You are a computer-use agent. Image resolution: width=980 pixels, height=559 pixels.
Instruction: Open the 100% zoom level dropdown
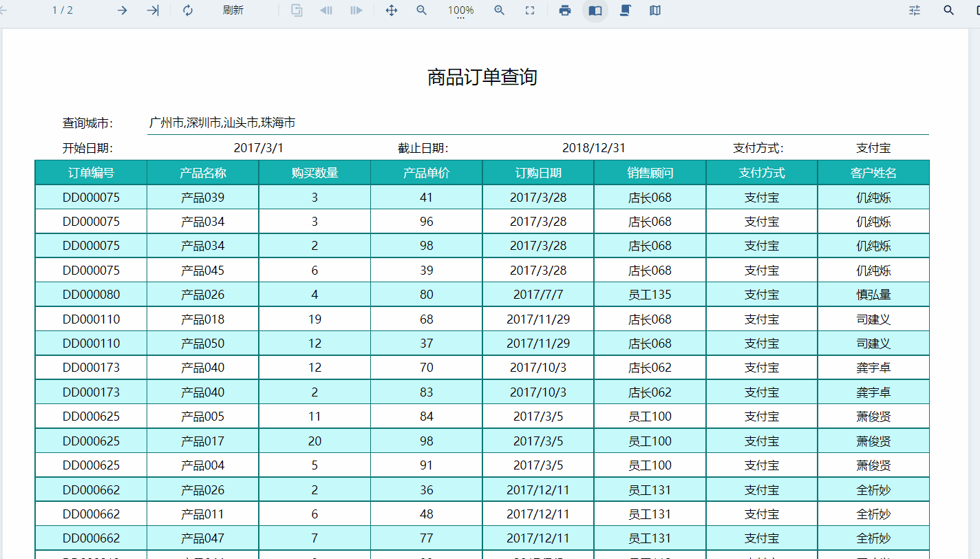pyautogui.click(x=460, y=11)
